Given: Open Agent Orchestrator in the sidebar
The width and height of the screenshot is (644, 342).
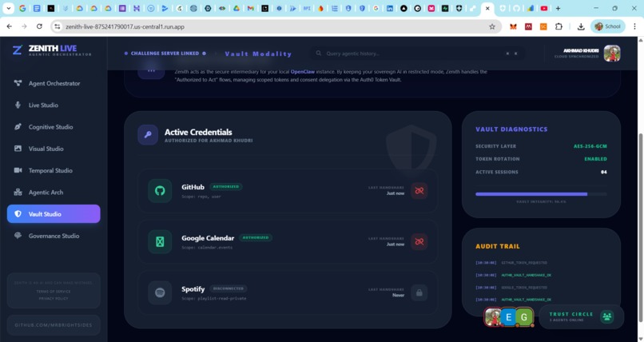Looking at the screenshot, I should [54, 83].
